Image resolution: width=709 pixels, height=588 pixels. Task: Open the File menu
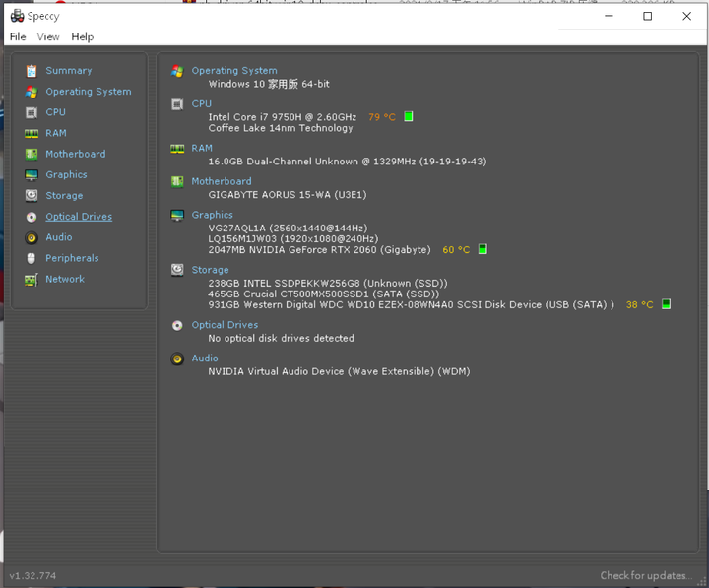point(18,36)
